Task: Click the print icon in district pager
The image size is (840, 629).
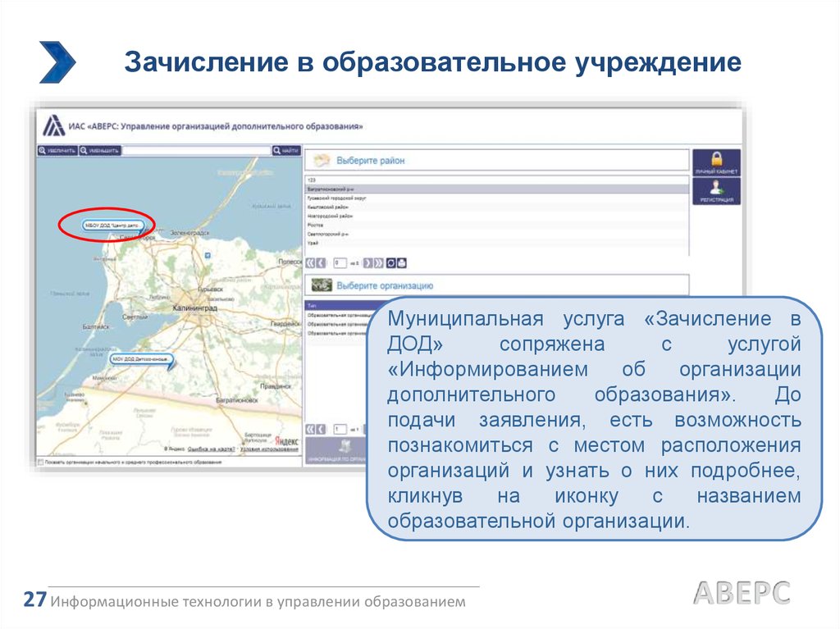Action: pos(402,263)
